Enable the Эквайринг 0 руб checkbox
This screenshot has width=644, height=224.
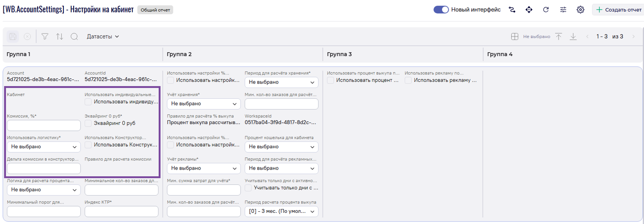point(88,123)
